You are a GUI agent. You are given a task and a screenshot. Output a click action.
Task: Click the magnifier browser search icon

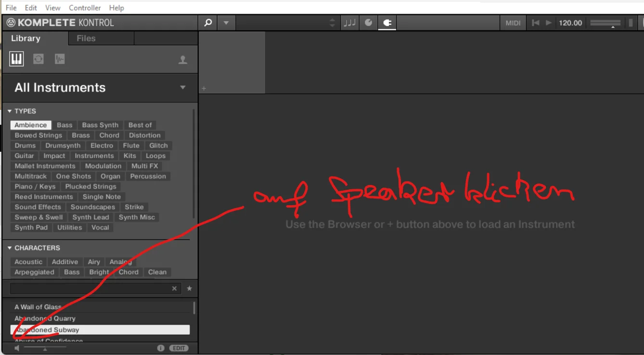208,23
